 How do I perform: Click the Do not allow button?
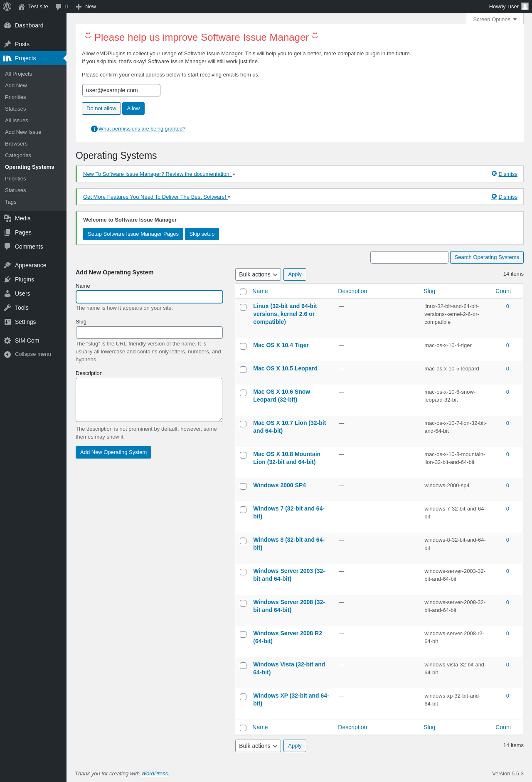tap(101, 109)
